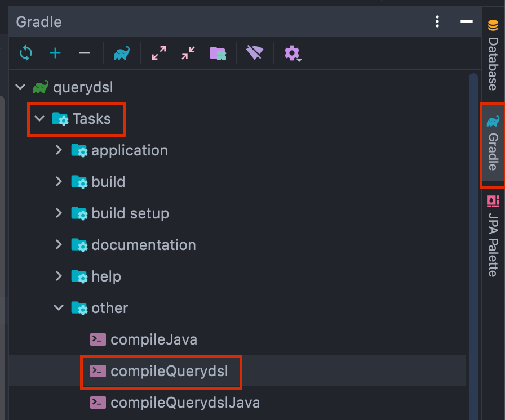
Task: Open Execute Gradle Task elephant icon
Action: (121, 53)
